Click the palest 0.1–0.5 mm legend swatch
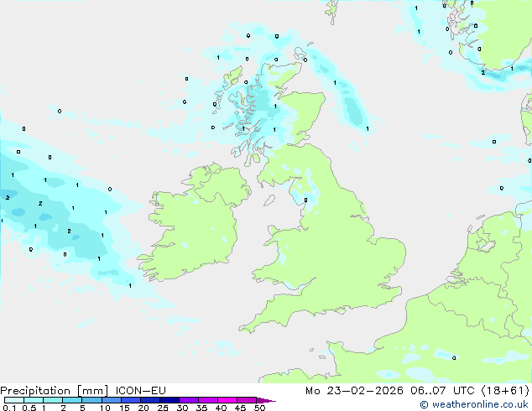This screenshot has width=532, height=411. 14,400
